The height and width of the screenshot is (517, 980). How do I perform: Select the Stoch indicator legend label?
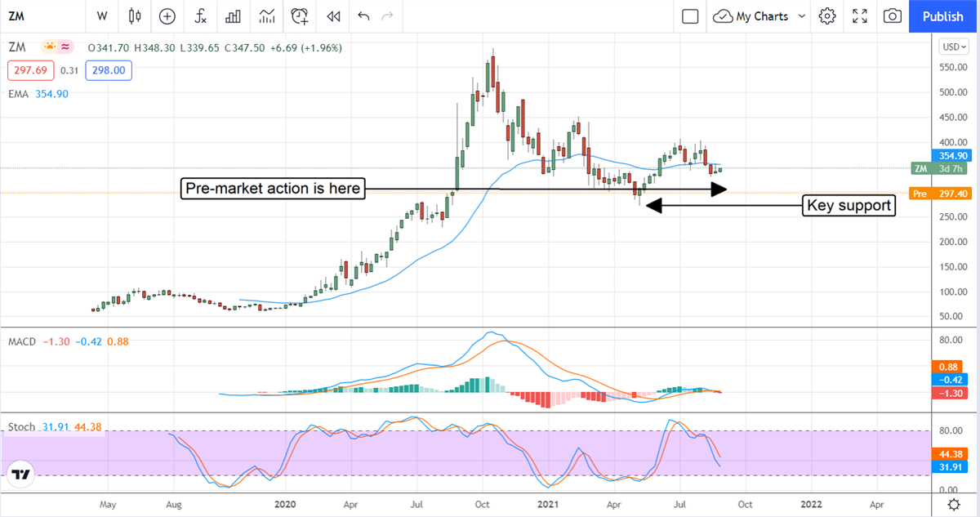pyautogui.click(x=21, y=427)
